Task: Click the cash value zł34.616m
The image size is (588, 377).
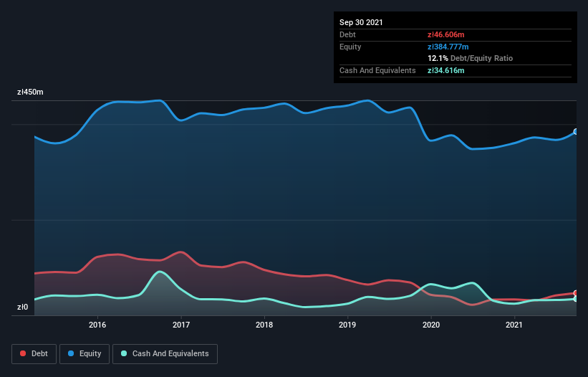Action: [x=446, y=70]
